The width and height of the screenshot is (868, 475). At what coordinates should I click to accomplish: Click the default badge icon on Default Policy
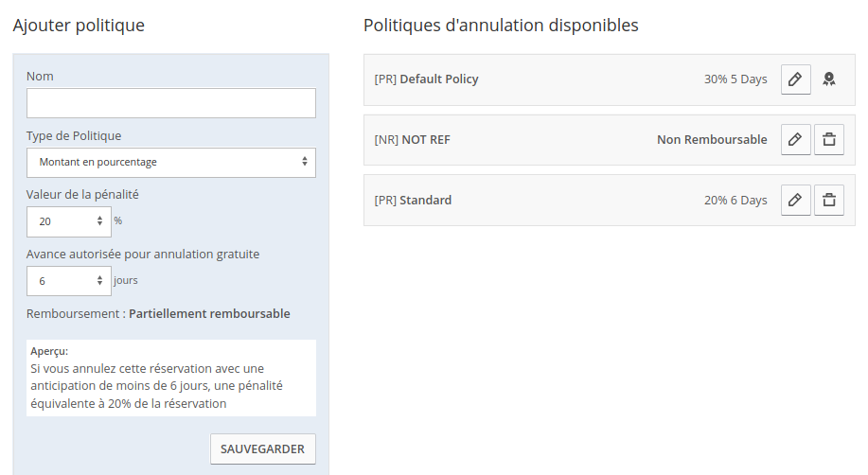[828, 79]
